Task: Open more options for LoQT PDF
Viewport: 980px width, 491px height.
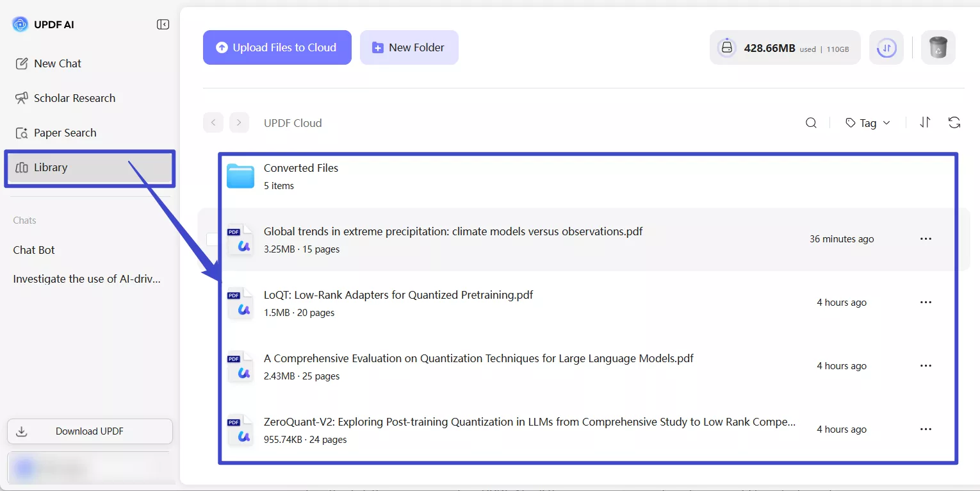Action: (926, 302)
